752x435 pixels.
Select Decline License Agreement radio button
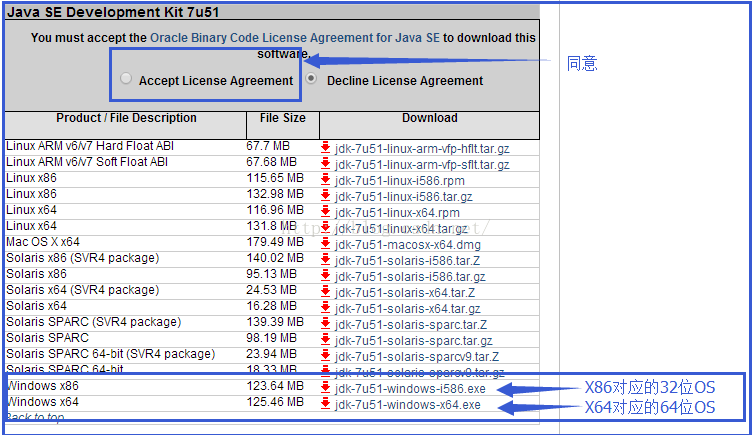(311, 78)
